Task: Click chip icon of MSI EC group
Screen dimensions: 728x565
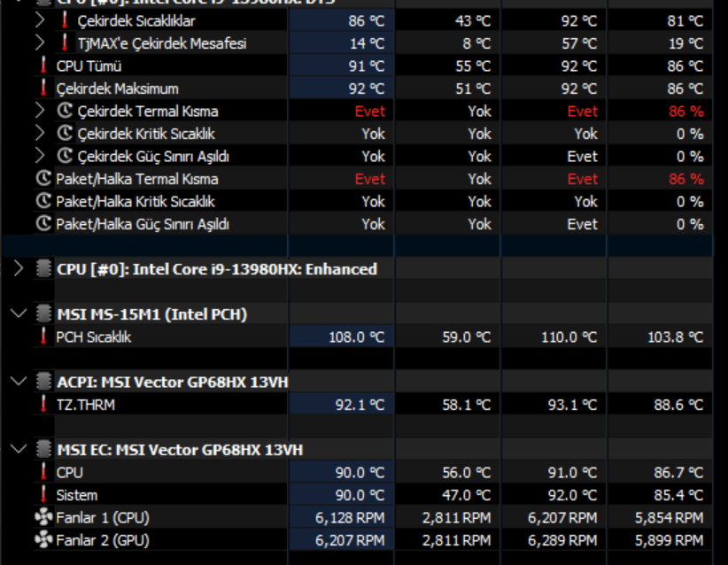Action: (43, 449)
